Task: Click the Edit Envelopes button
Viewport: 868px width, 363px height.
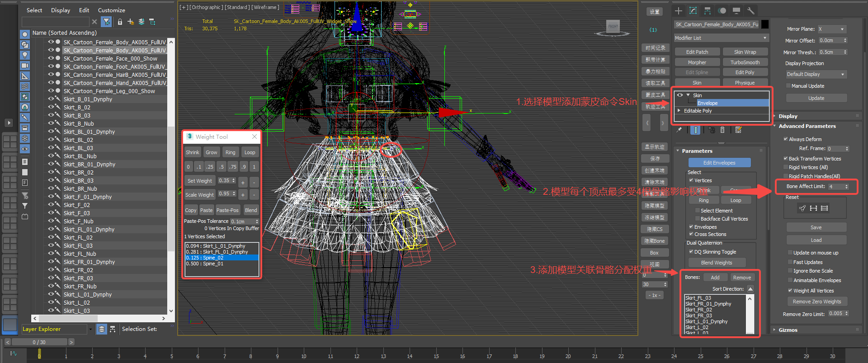Action: pyautogui.click(x=719, y=163)
